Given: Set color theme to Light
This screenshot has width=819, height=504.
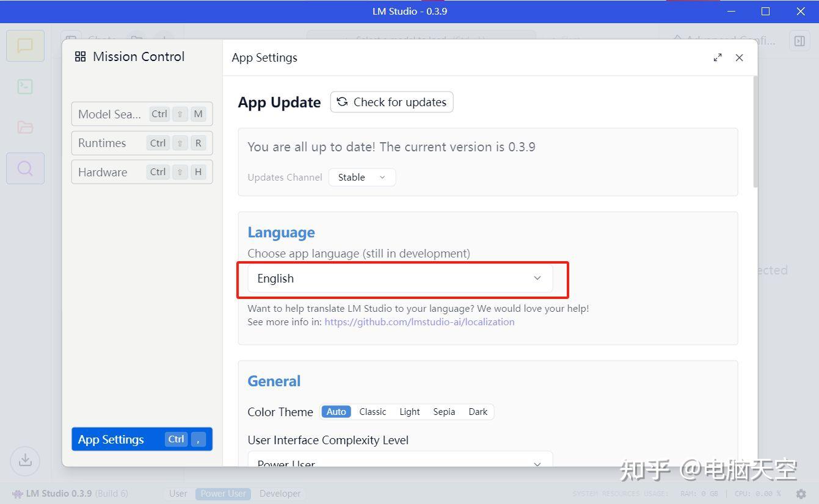Looking at the screenshot, I should coord(410,412).
